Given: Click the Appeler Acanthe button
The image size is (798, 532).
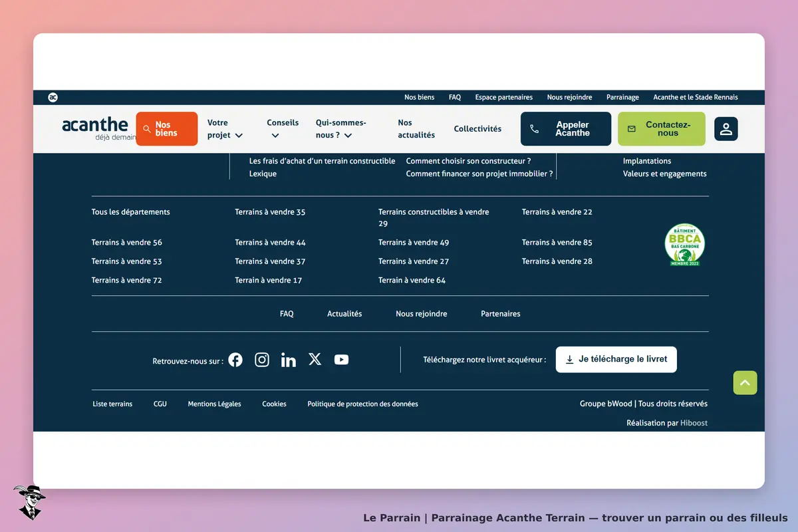Looking at the screenshot, I should pyautogui.click(x=566, y=129).
